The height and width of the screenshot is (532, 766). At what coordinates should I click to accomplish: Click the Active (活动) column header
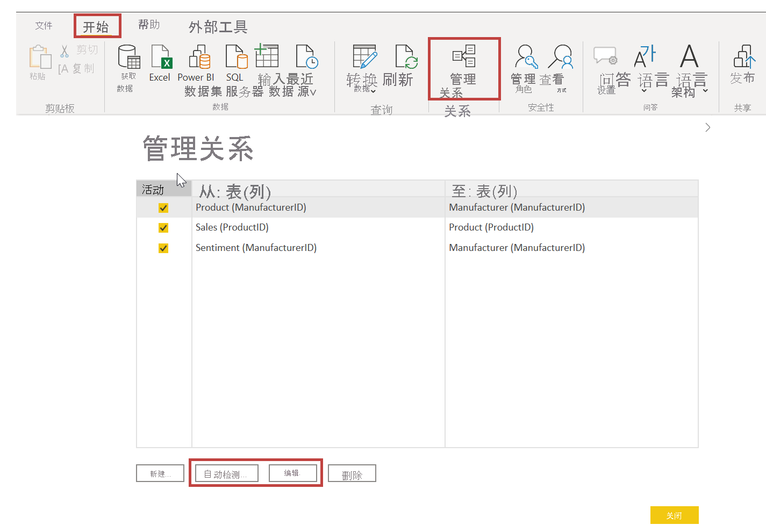(x=164, y=189)
